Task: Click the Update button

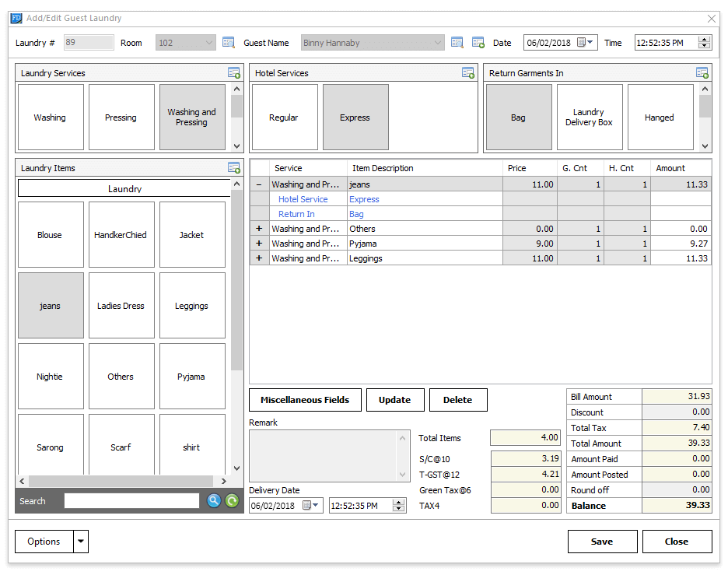Action: click(x=395, y=400)
